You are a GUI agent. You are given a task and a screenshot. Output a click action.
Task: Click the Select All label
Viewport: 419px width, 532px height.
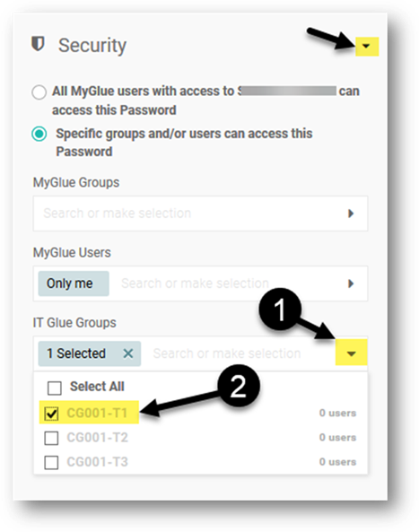97,387
